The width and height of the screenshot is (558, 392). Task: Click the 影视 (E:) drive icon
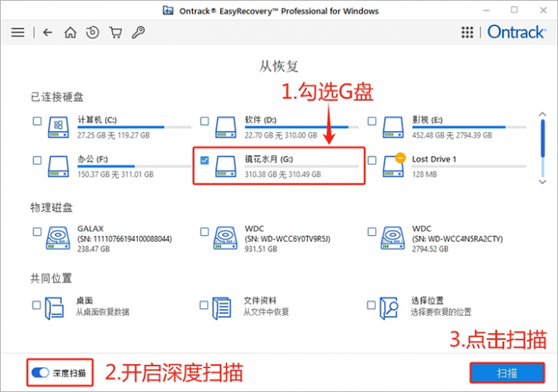393,127
